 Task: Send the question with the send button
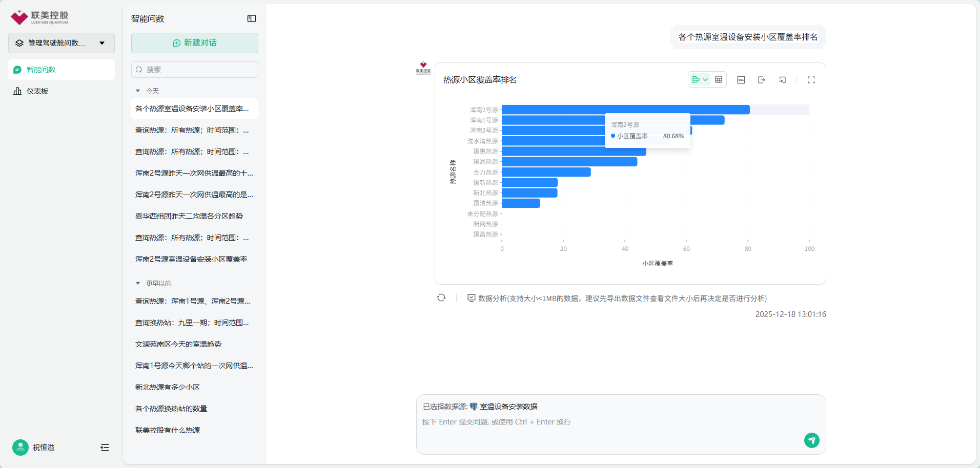pyautogui.click(x=811, y=440)
